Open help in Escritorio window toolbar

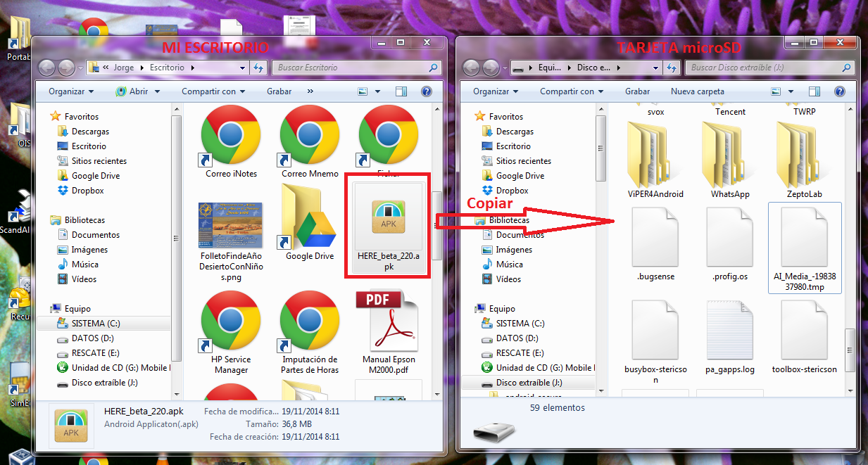pyautogui.click(x=426, y=91)
